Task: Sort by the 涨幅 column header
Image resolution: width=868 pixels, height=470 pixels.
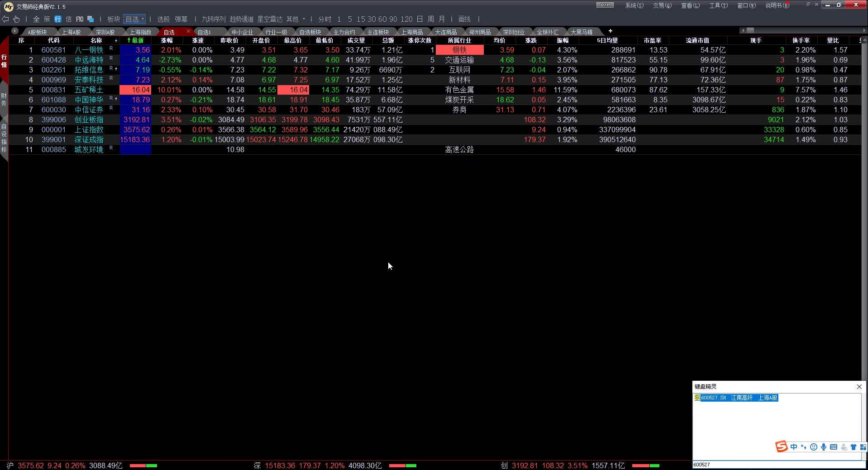Action: point(167,40)
